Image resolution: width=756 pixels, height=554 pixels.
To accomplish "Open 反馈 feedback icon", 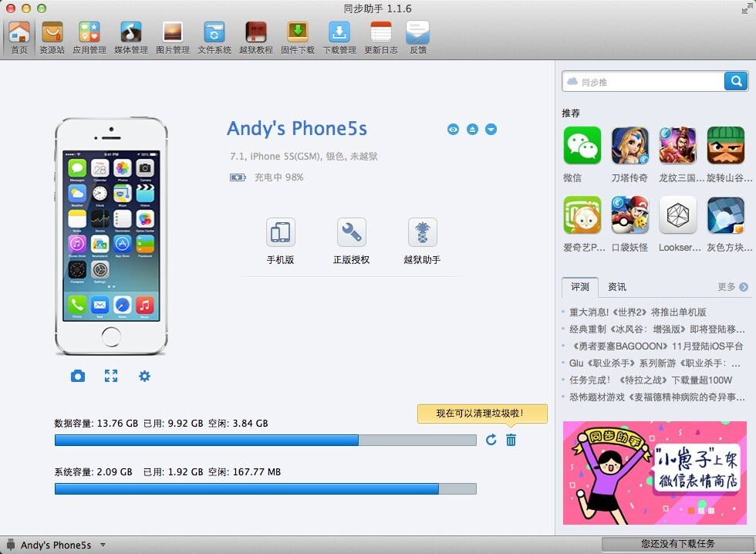I will coord(418,38).
